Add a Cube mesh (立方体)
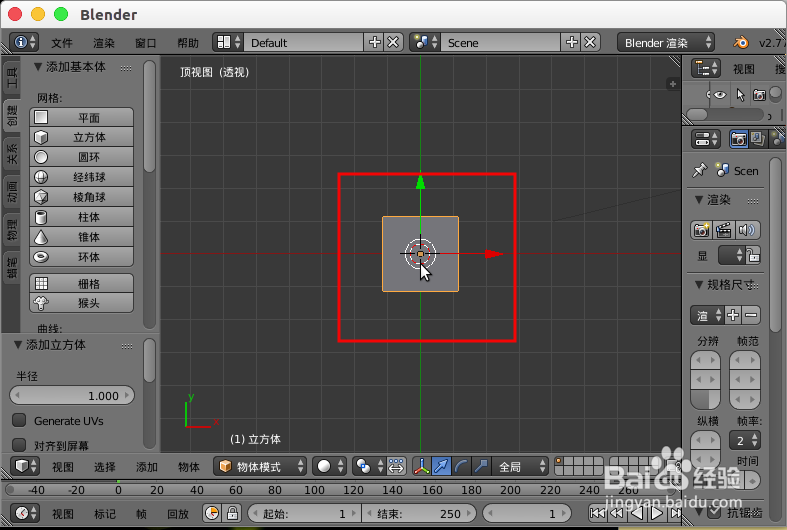Screen dimensions: 787x530 pyautogui.click(x=82, y=137)
